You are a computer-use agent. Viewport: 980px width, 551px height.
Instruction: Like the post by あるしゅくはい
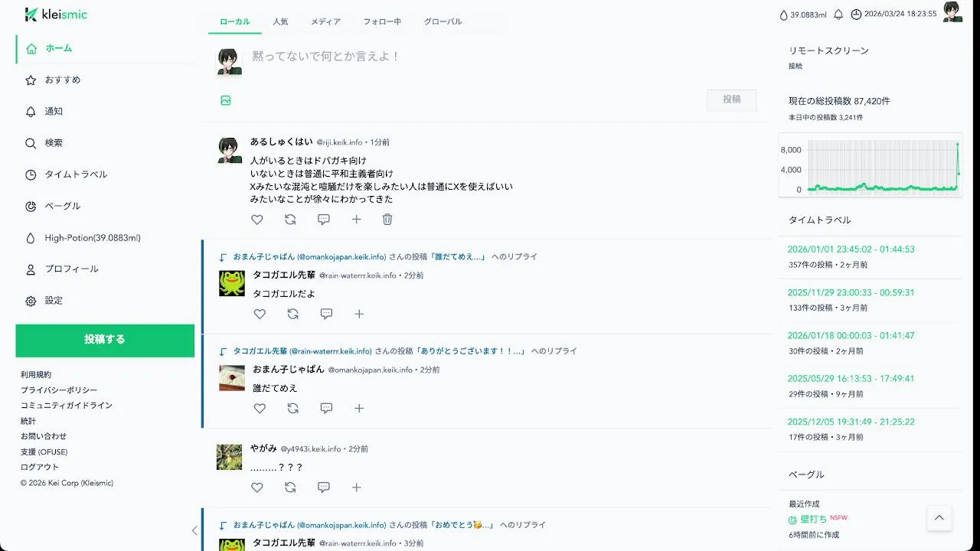pos(257,220)
